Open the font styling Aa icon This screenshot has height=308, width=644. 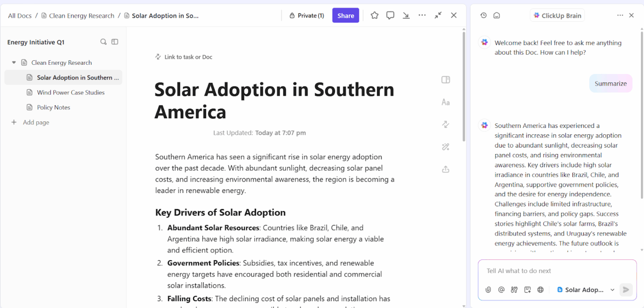(x=445, y=102)
